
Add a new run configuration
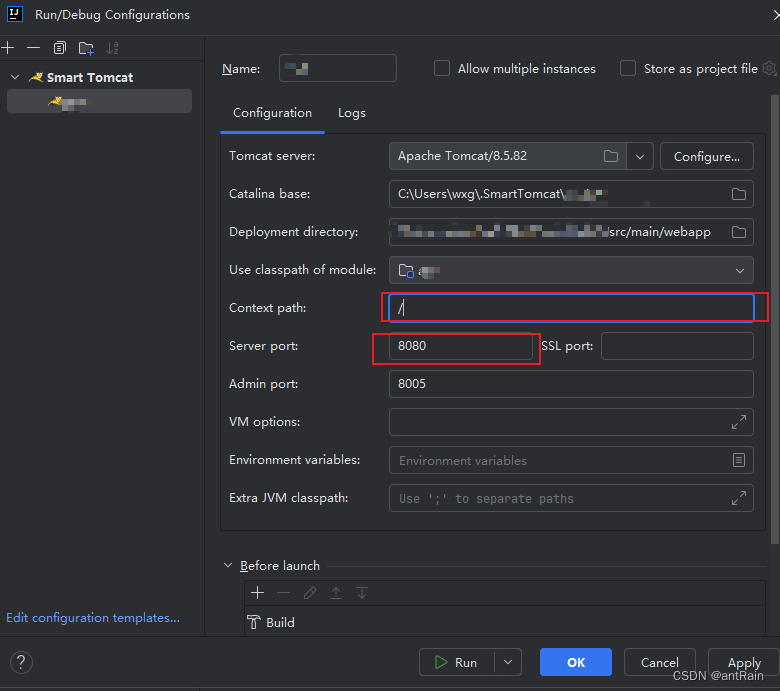pyautogui.click(x=8, y=48)
